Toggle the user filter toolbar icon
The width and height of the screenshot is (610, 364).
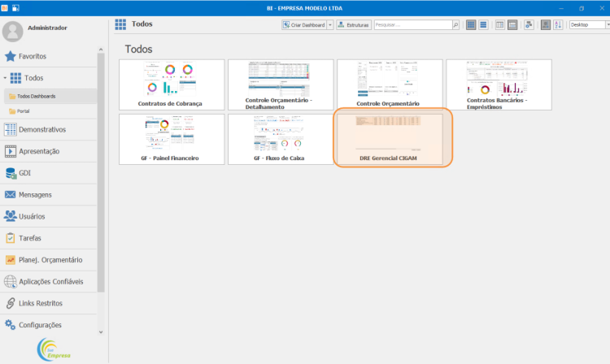click(x=546, y=25)
